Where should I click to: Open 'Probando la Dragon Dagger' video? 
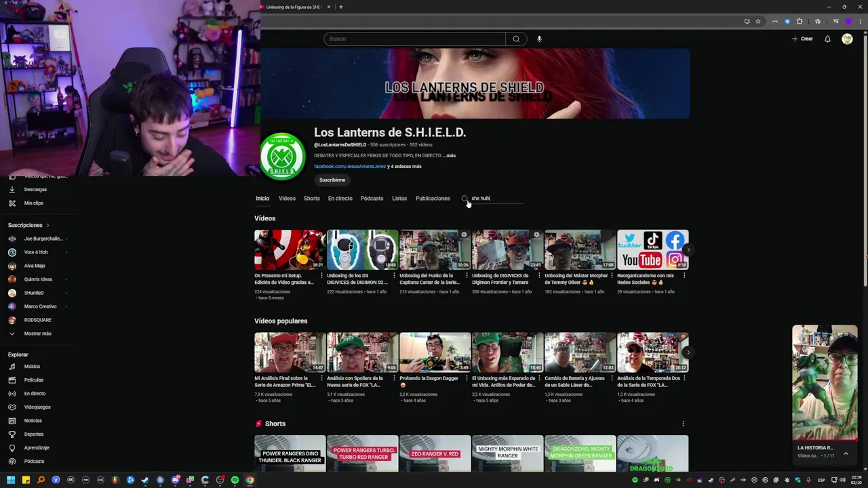[435, 352]
